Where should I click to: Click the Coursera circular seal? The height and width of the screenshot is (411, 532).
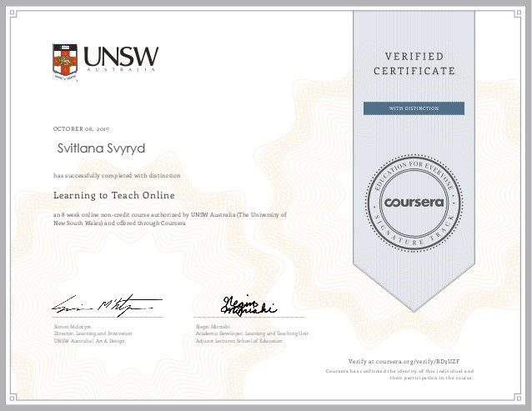(x=414, y=203)
